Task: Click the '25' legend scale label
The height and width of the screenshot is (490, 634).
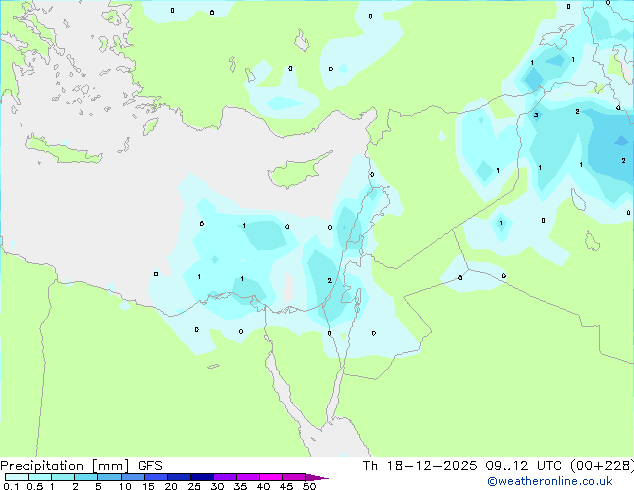Action: (x=194, y=486)
